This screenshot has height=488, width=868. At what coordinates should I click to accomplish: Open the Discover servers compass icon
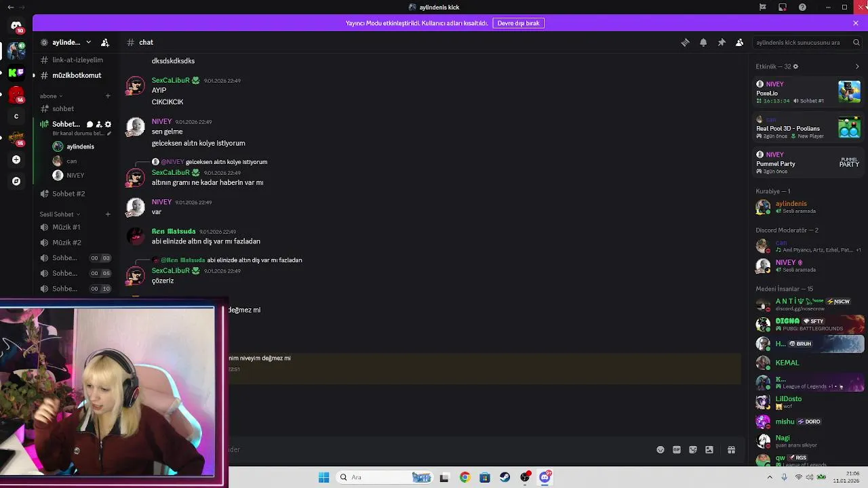16,182
